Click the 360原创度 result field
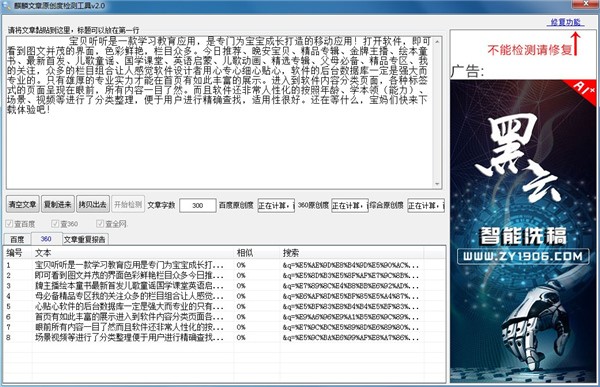The image size is (600, 387). 350,206
